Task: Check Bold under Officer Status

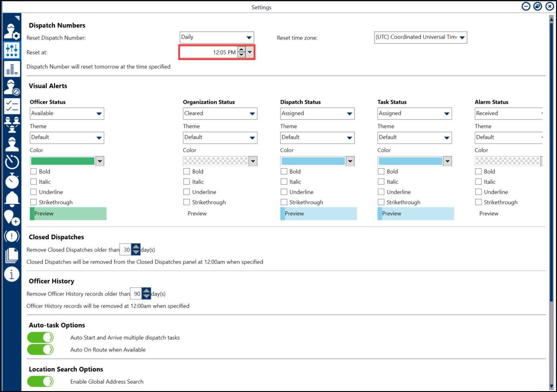Action: coord(34,171)
